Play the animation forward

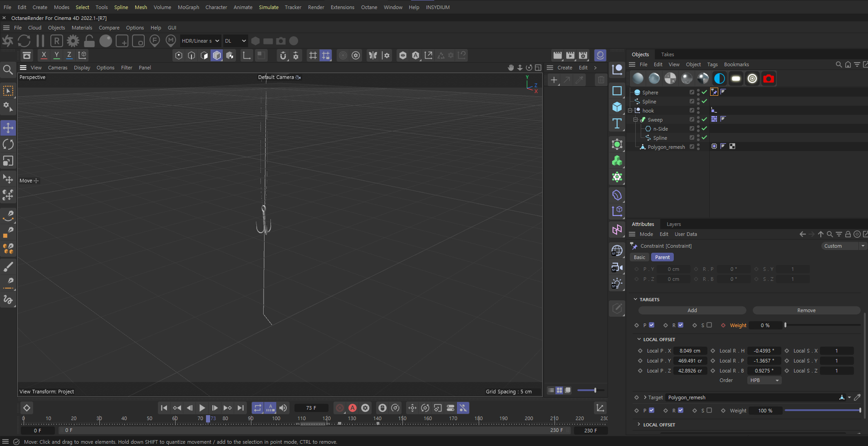point(202,408)
